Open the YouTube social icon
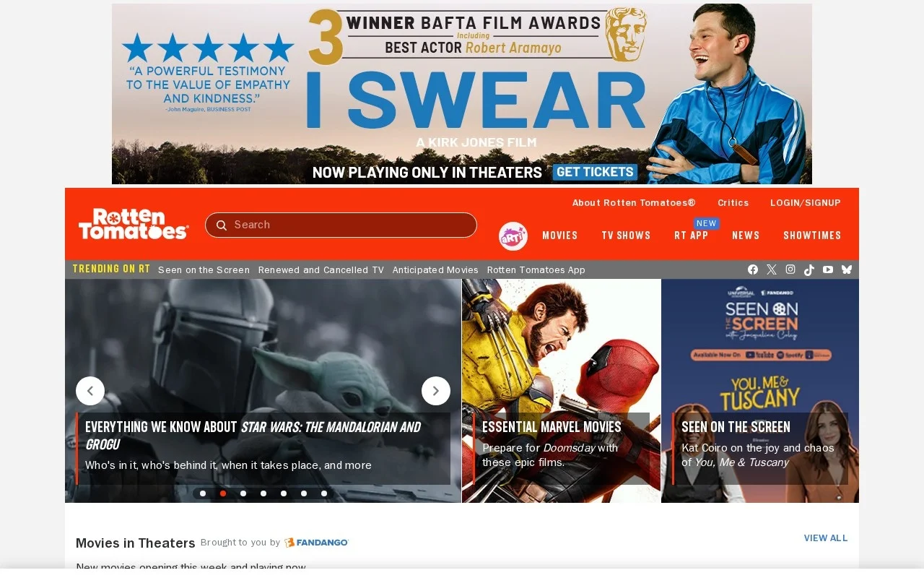Viewport: 924px width, 578px height. [x=828, y=269]
